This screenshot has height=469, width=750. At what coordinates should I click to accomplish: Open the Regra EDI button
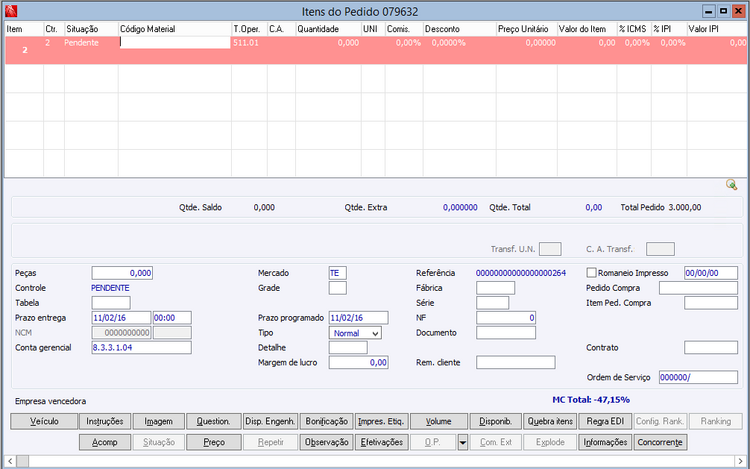pyautogui.click(x=605, y=421)
